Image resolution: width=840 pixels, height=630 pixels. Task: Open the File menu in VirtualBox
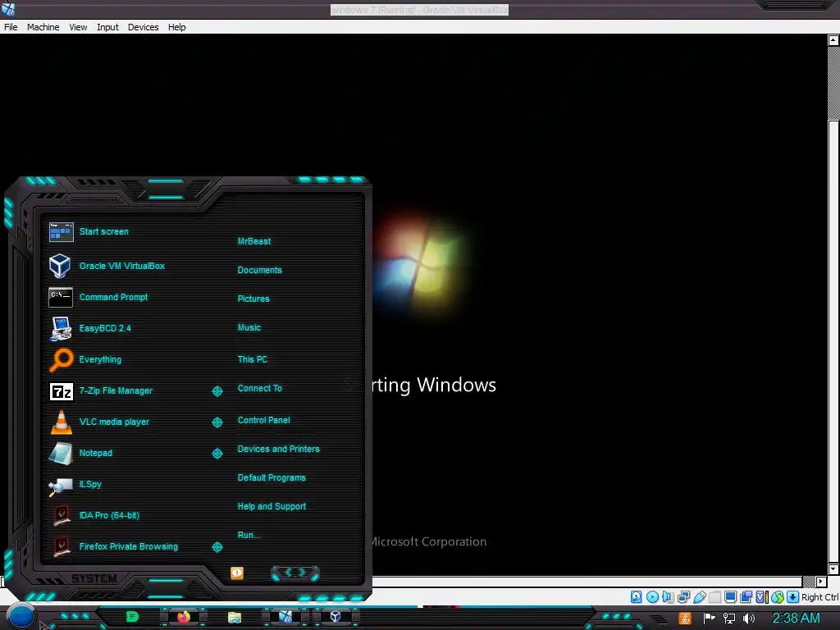pos(11,27)
